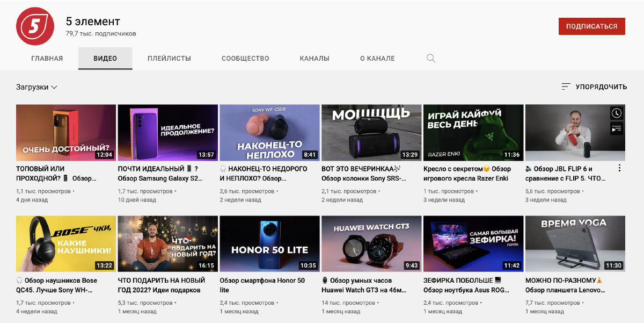The height and width of the screenshot is (323, 644).
Task: Click title ЧТО ПОДАРИТЬ НА НОВЫЙ ГОД 2022?
Action: 162,285
